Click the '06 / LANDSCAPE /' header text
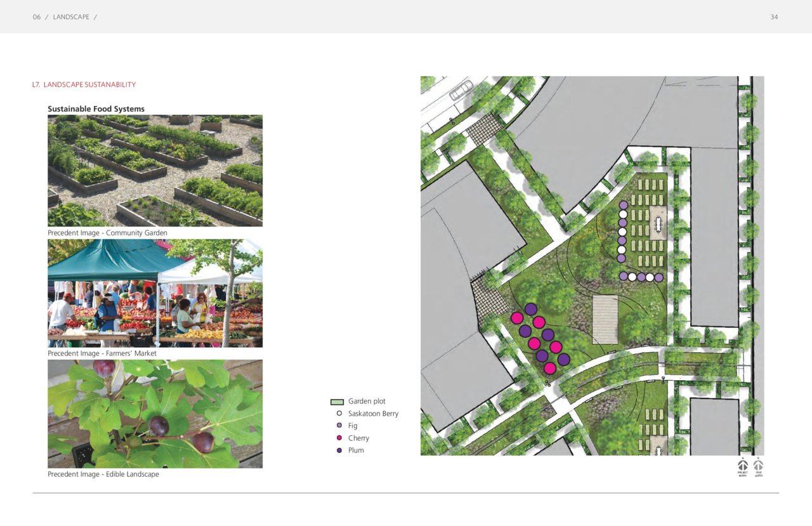Screen dimensions: 812x526 [x=65, y=17]
